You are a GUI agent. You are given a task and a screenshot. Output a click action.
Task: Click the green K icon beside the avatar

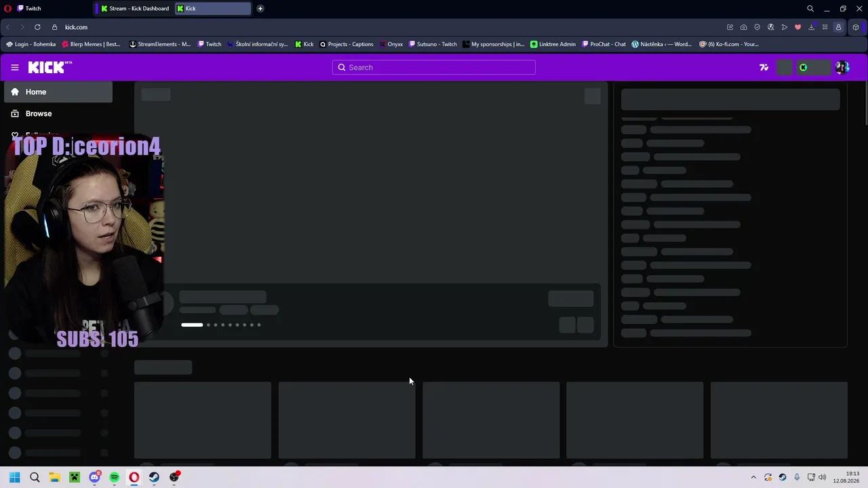tap(804, 67)
